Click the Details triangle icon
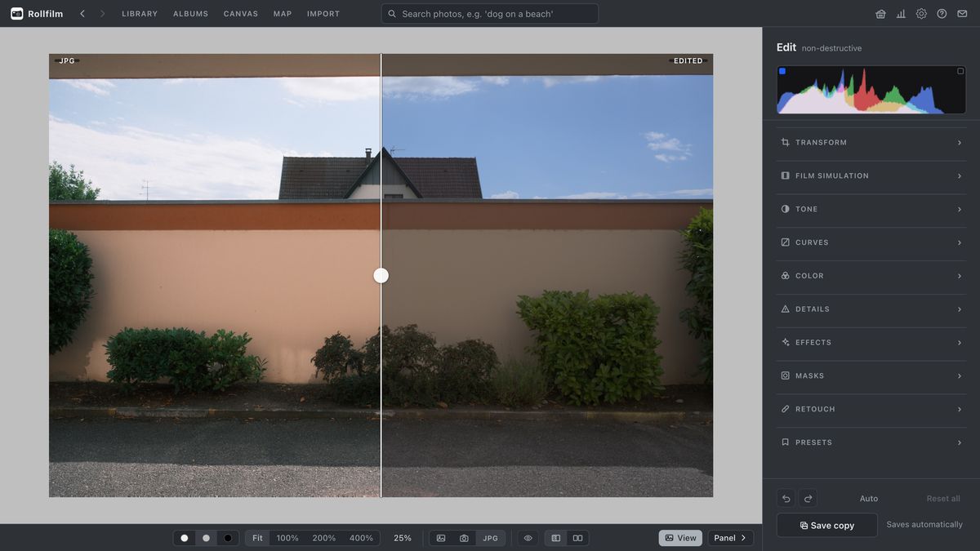The height and width of the screenshot is (551, 980). click(785, 309)
